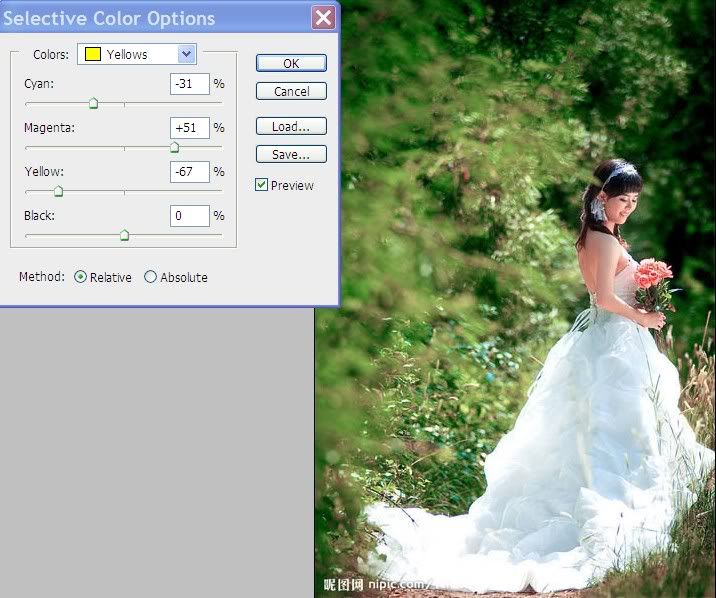Image resolution: width=716 pixels, height=598 pixels.
Task: Click the Cyan percentage input field
Action: (189, 84)
